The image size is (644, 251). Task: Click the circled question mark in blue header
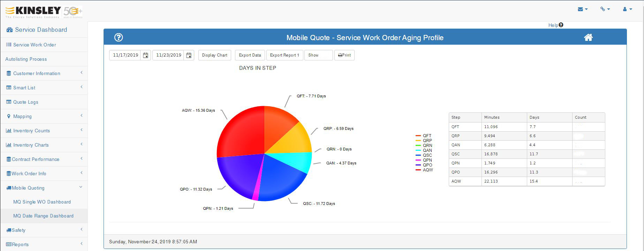[x=119, y=37]
